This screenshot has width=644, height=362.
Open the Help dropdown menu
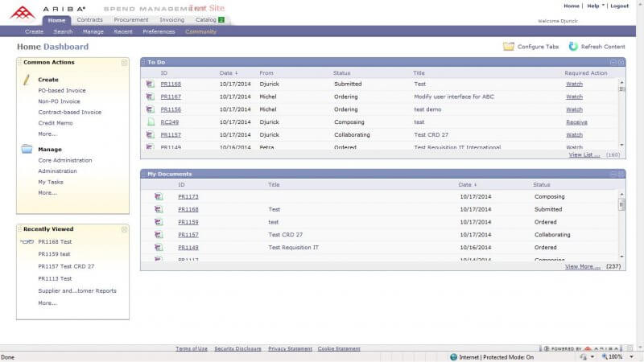596,6
